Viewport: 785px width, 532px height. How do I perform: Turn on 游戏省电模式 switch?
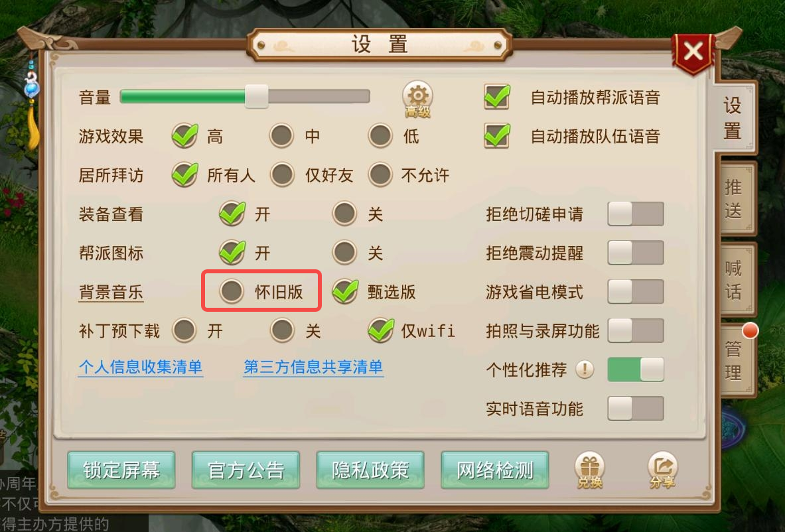click(636, 292)
